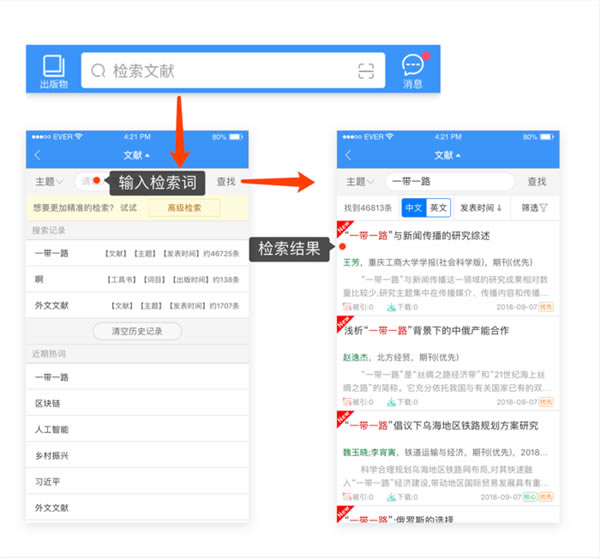Select 外文文献 in search history
600x558 pixels.
coord(137,305)
